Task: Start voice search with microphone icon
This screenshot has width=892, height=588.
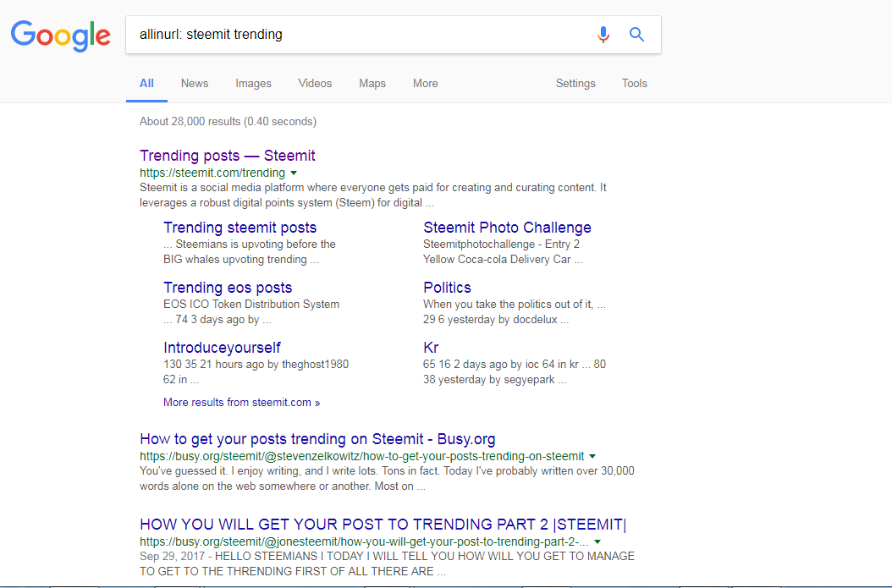Action: pos(603,35)
